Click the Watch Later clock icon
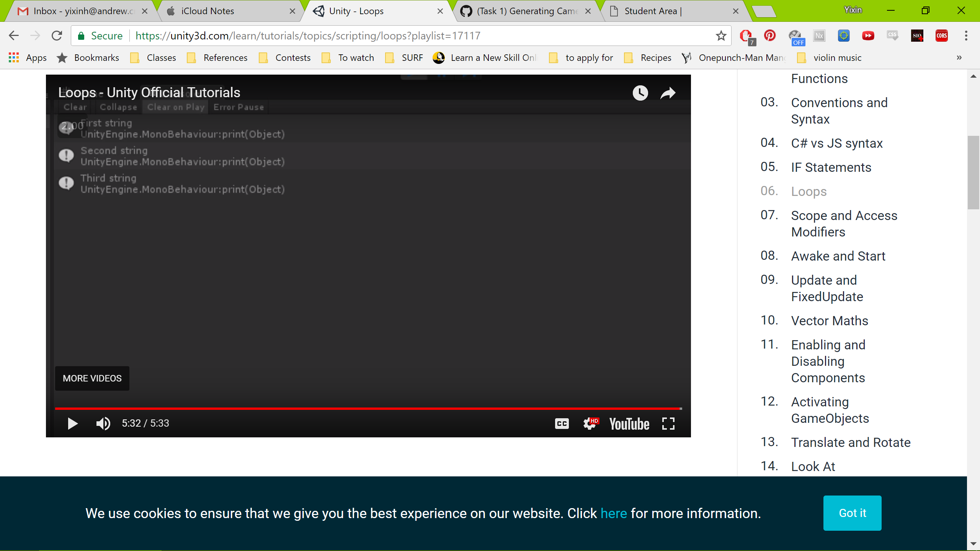The image size is (980, 551). click(640, 93)
